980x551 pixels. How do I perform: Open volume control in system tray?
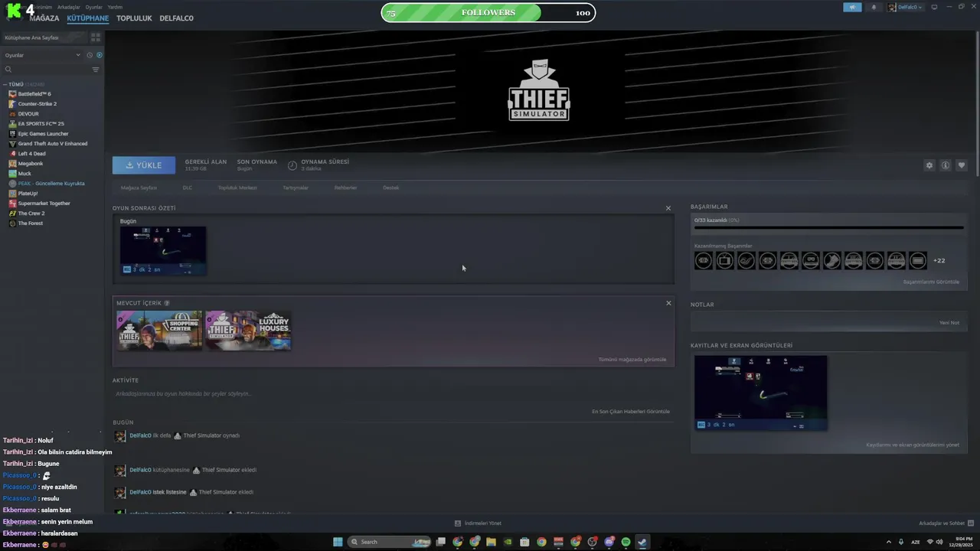(939, 542)
